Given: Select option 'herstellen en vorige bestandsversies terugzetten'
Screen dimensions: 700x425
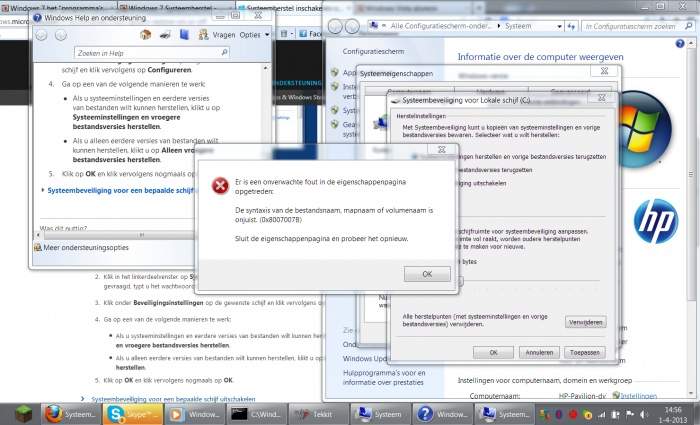Looking at the screenshot, I should pos(531,157).
